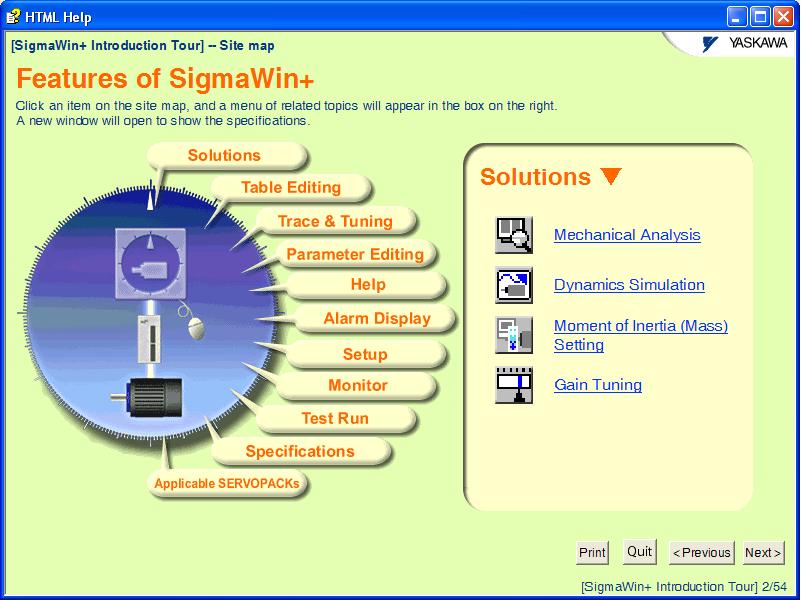Select Help on the site map
This screenshot has width=803, height=600.
[368, 284]
